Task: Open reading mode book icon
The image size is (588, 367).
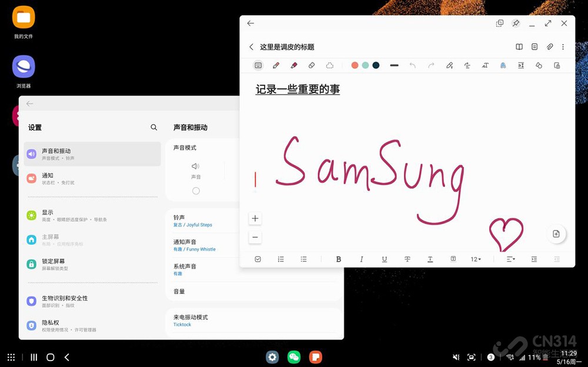Action: [519, 47]
